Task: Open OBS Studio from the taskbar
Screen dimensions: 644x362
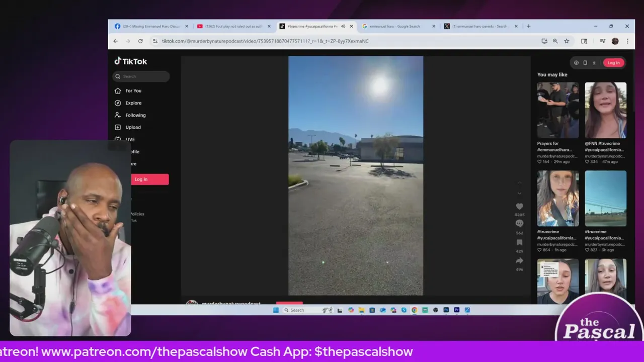Action: (436, 310)
